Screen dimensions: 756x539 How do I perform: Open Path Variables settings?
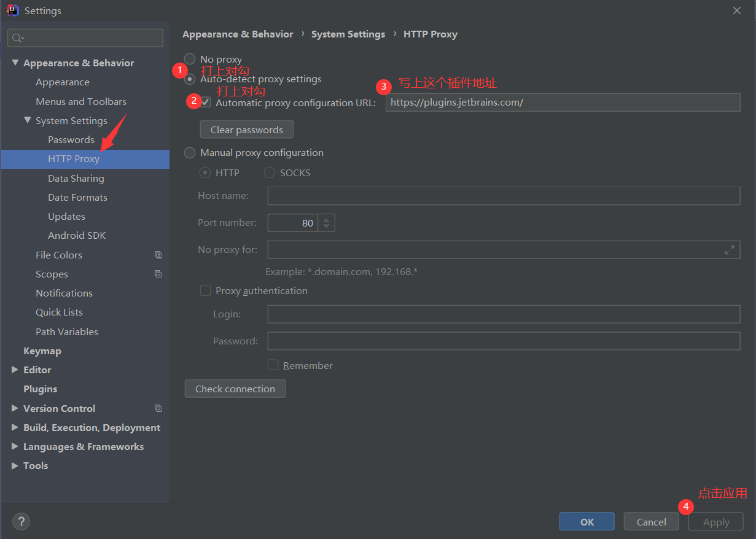tap(67, 332)
